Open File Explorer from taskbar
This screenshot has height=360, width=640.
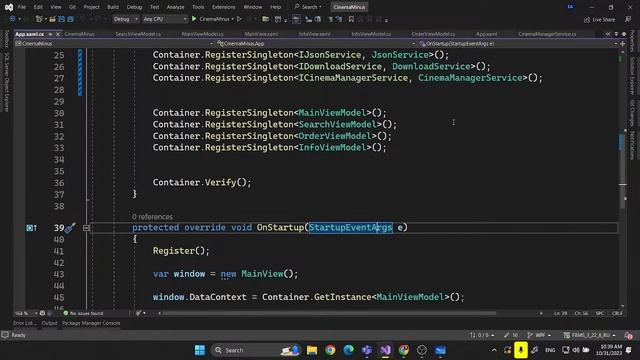(x=312, y=350)
